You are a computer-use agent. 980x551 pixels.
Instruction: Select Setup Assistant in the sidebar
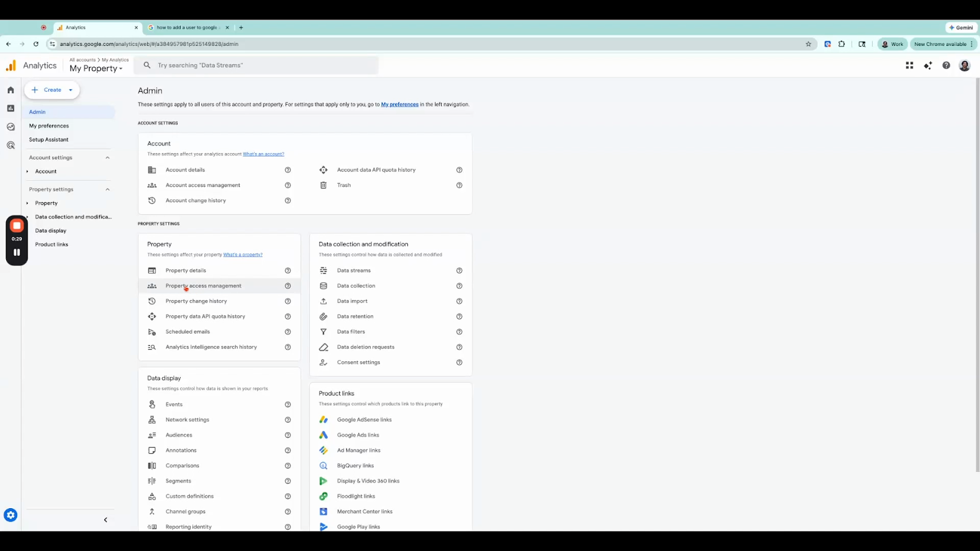coord(49,140)
